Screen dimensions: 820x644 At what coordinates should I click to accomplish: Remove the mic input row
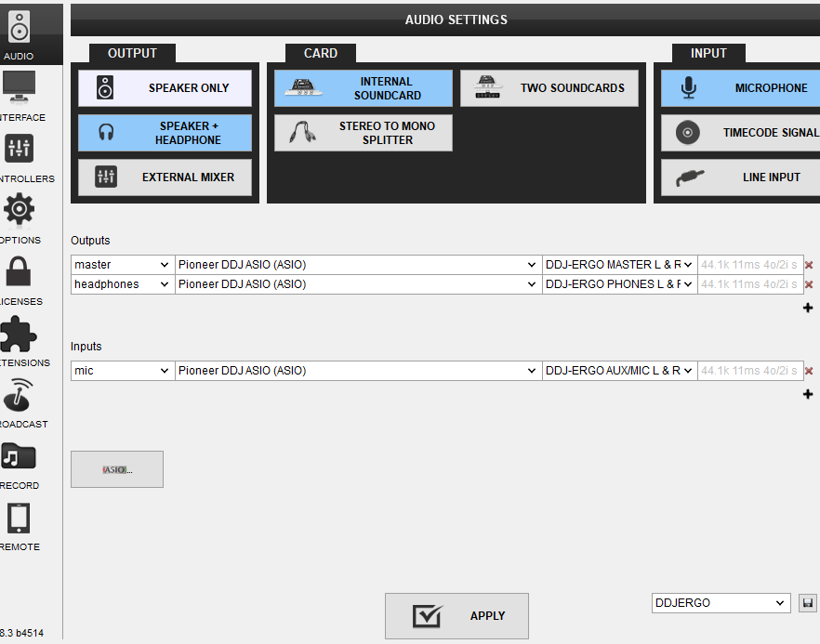click(809, 371)
